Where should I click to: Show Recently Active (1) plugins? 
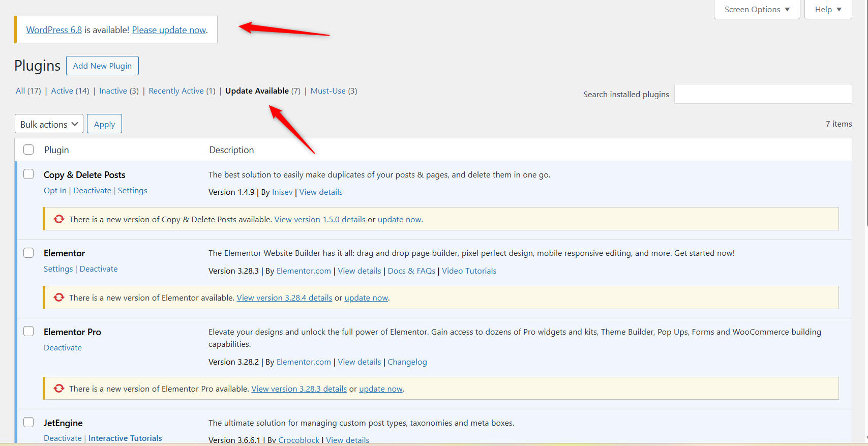coord(182,91)
